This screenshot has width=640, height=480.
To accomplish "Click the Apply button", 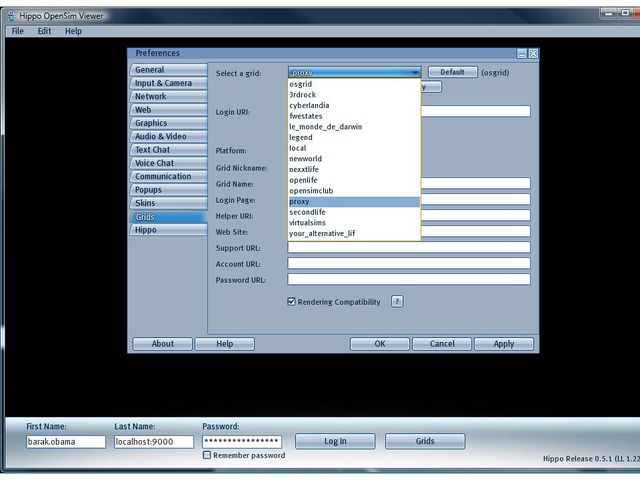I will point(504,343).
